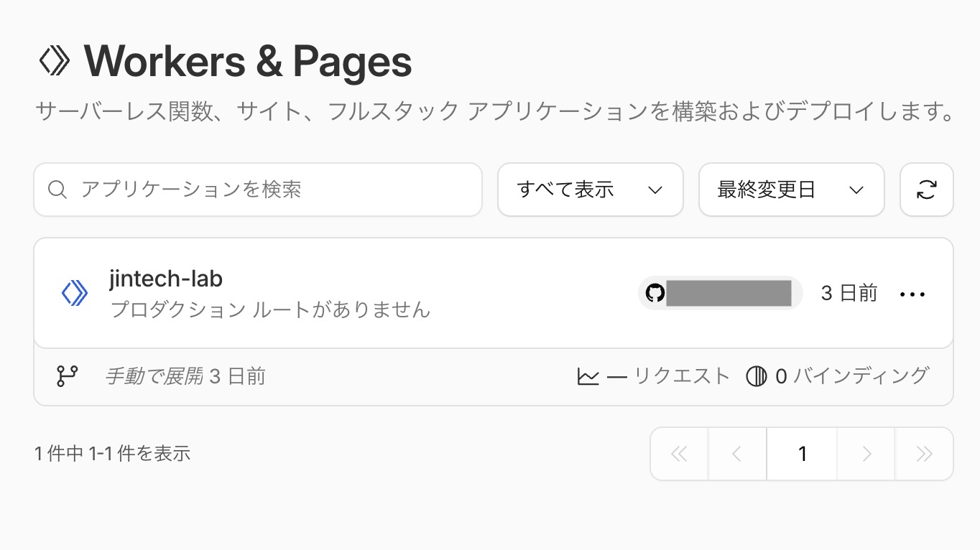
Task: Click the blue Workers icon beside jintech-lab
Action: pyautogui.click(x=75, y=293)
